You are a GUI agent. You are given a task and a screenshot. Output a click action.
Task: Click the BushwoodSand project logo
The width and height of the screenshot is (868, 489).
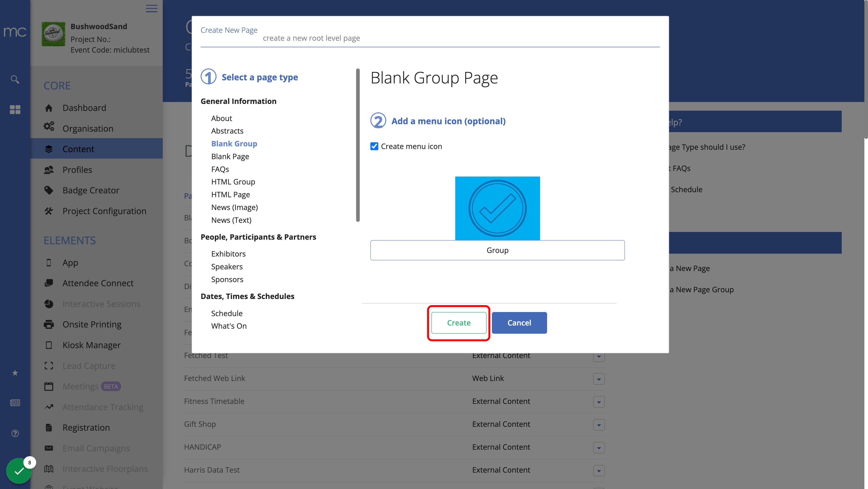coord(54,34)
